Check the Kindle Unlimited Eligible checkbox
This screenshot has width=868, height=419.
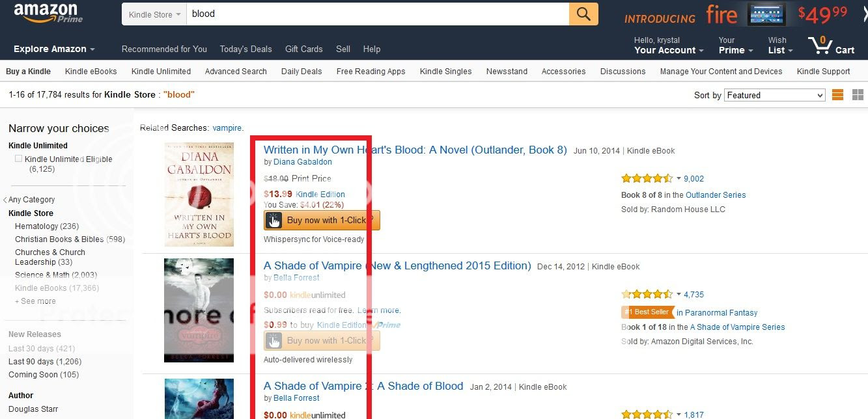(18, 158)
